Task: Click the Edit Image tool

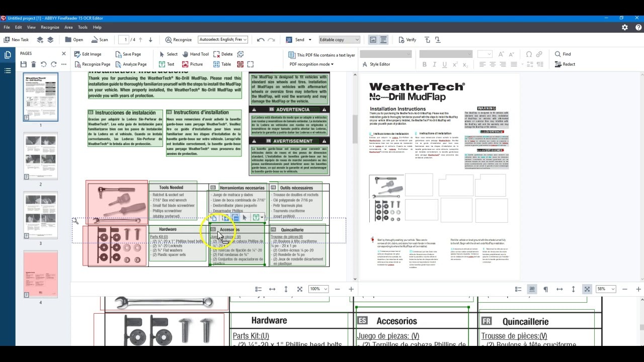Action: (88, 54)
